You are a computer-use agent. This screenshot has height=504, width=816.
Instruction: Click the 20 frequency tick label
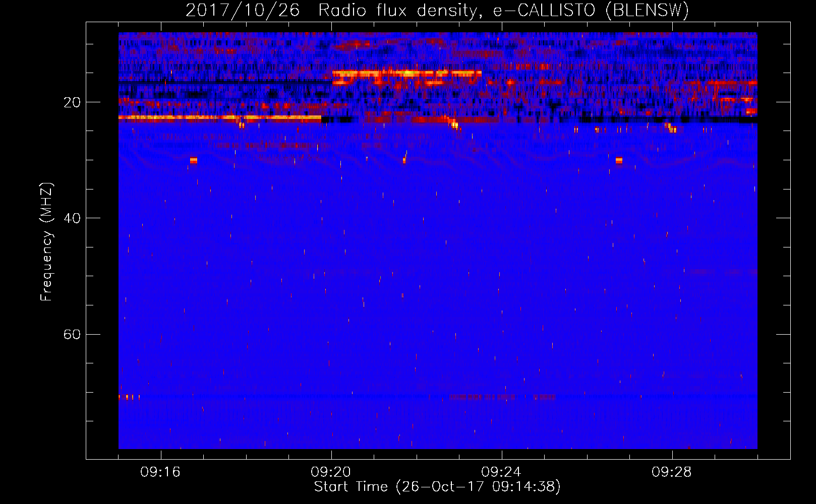click(x=72, y=102)
